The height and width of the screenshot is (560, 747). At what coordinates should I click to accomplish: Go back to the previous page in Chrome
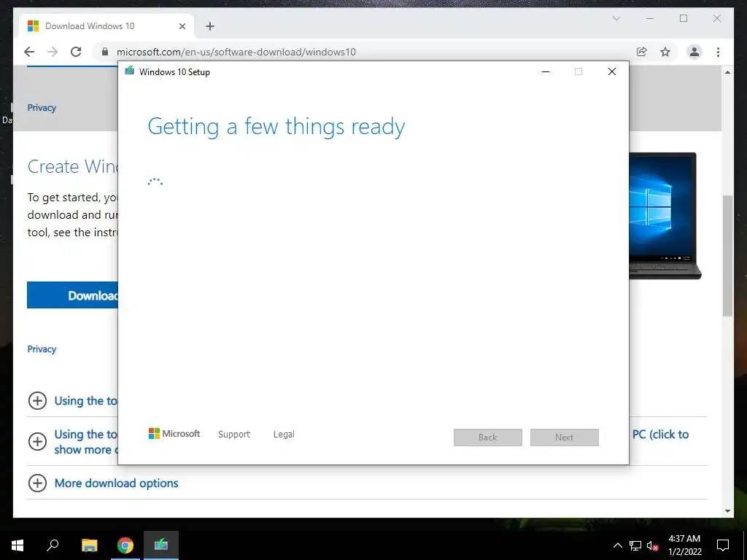(29, 52)
